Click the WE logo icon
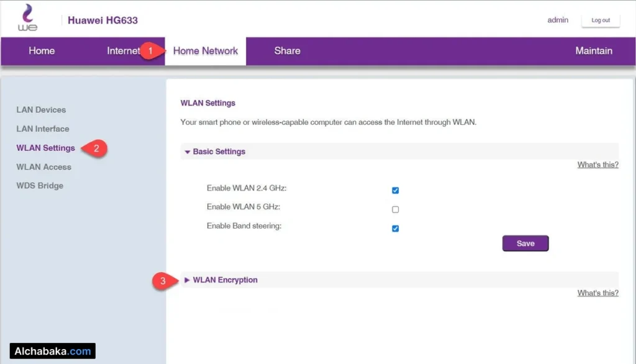636x364 pixels. [x=27, y=18]
